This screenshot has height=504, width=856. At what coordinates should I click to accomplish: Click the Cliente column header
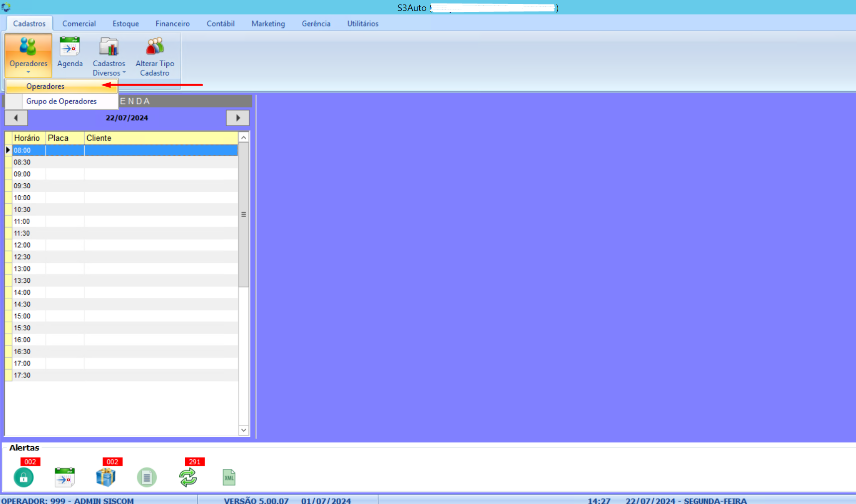pos(160,138)
